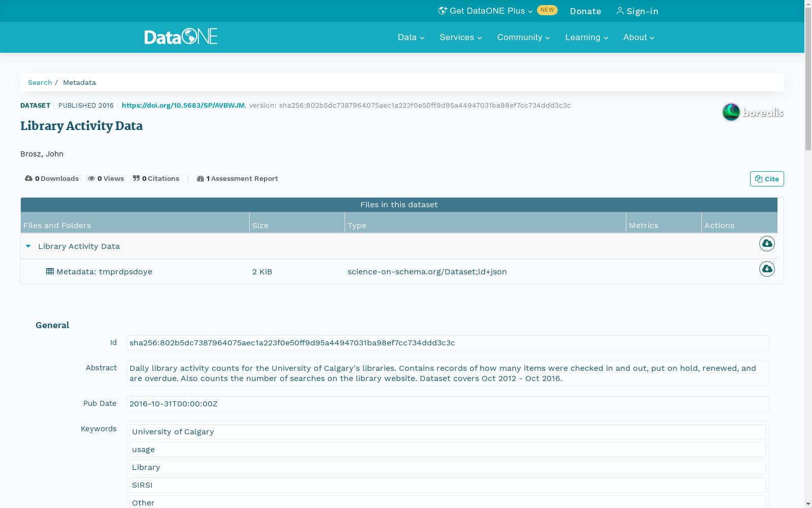The image size is (812, 508).
Task: Open the Data menu
Action: coord(411,37)
